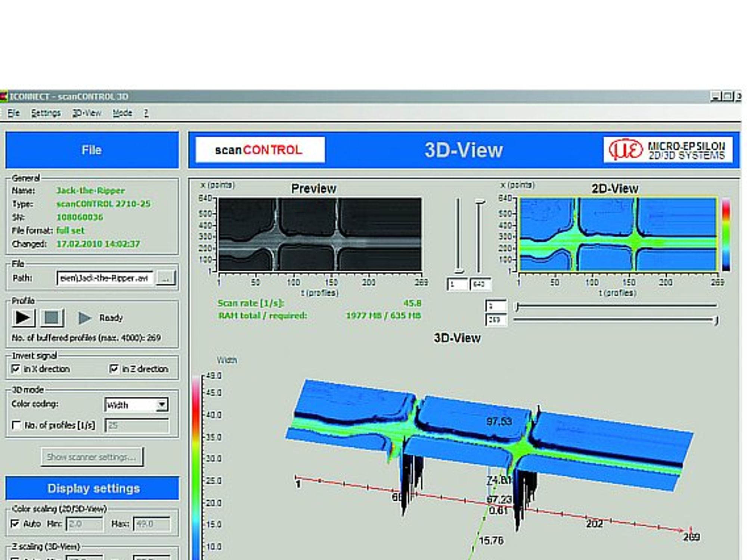Click the lower horizontal profile range slider
This screenshot has height=560, width=747.
point(616,320)
